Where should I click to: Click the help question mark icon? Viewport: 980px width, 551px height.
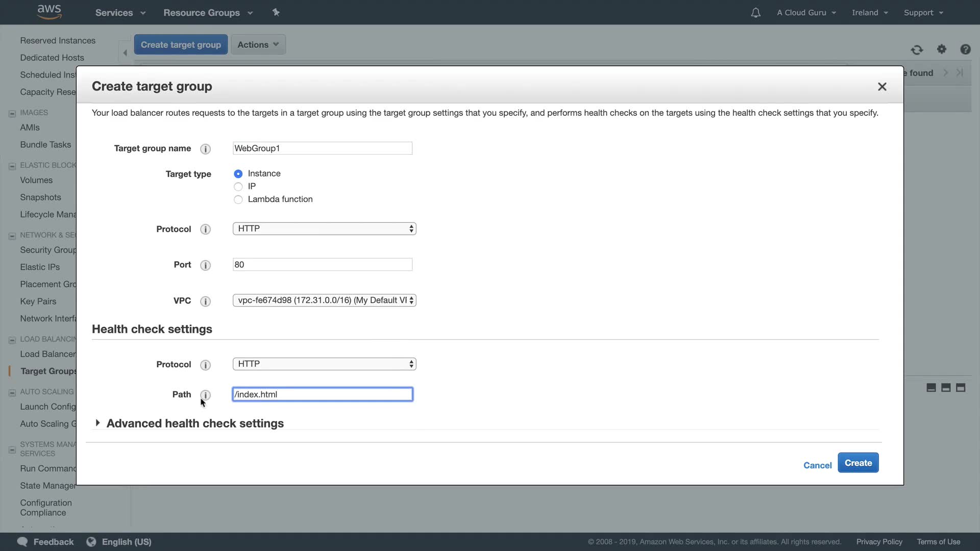[965, 49]
